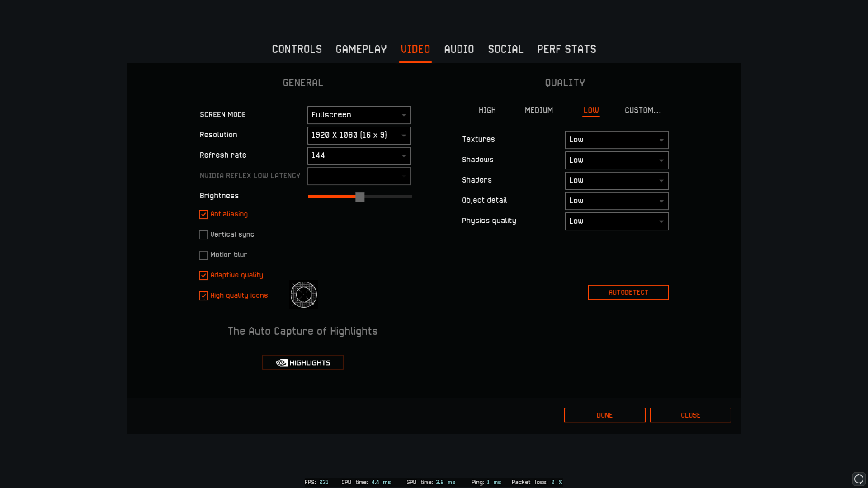Adjust the Brightness slider handle
This screenshot has height=488, width=868.
(360, 197)
